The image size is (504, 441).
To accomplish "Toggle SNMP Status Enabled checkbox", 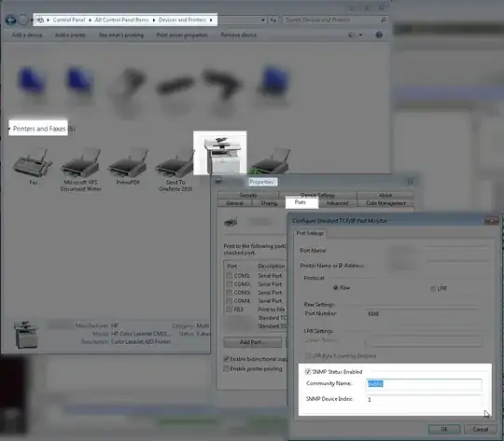I will [308, 372].
